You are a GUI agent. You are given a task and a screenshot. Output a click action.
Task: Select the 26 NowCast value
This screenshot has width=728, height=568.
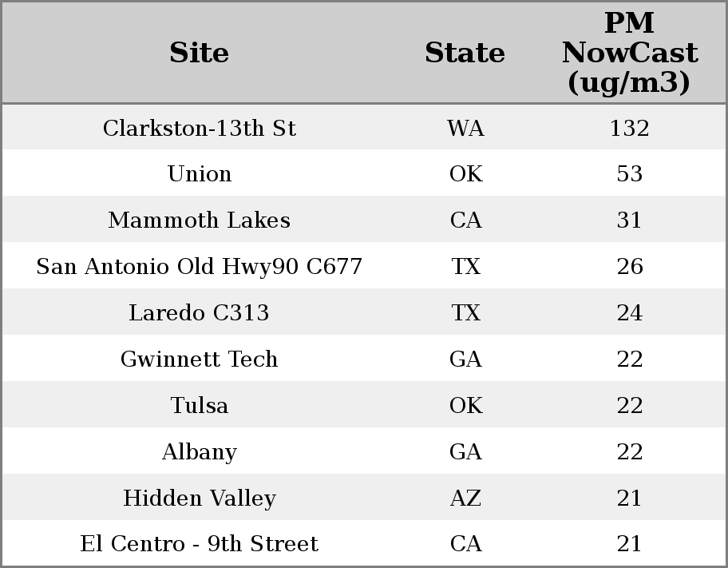click(629, 267)
